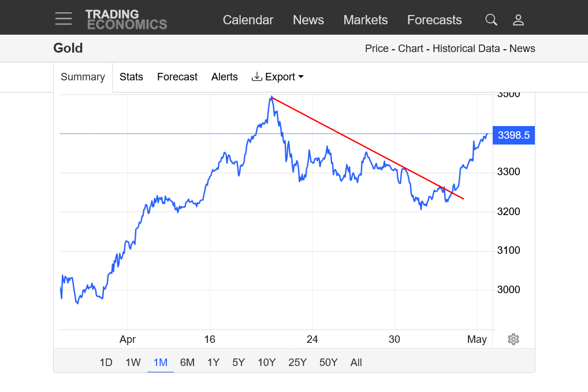Viewport: 588px width, 392px height.
Task: Switch to the Stats tab
Action: point(131,77)
